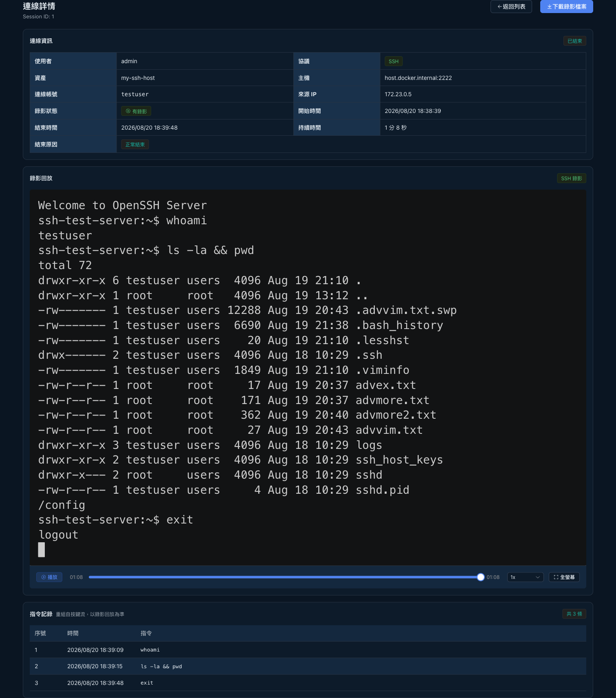Click timestamp 2026/08/20 18:39:15 in command log
616x698 pixels.
coord(95,666)
